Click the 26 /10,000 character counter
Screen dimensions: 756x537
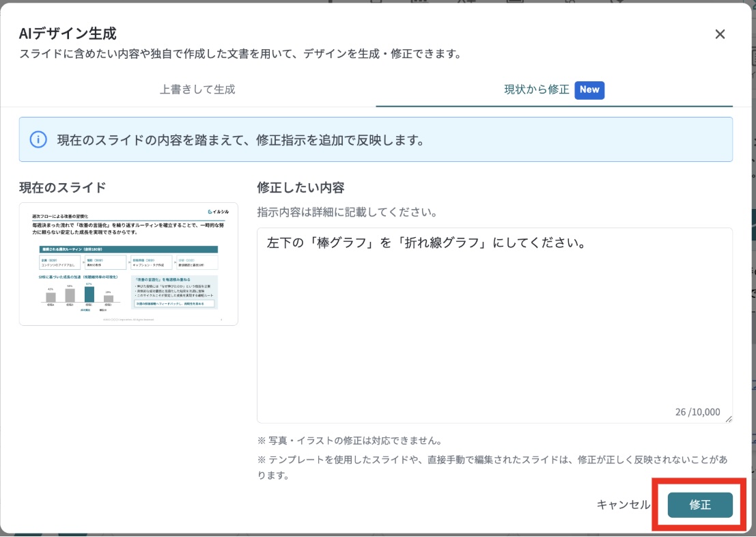(x=698, y=412)
